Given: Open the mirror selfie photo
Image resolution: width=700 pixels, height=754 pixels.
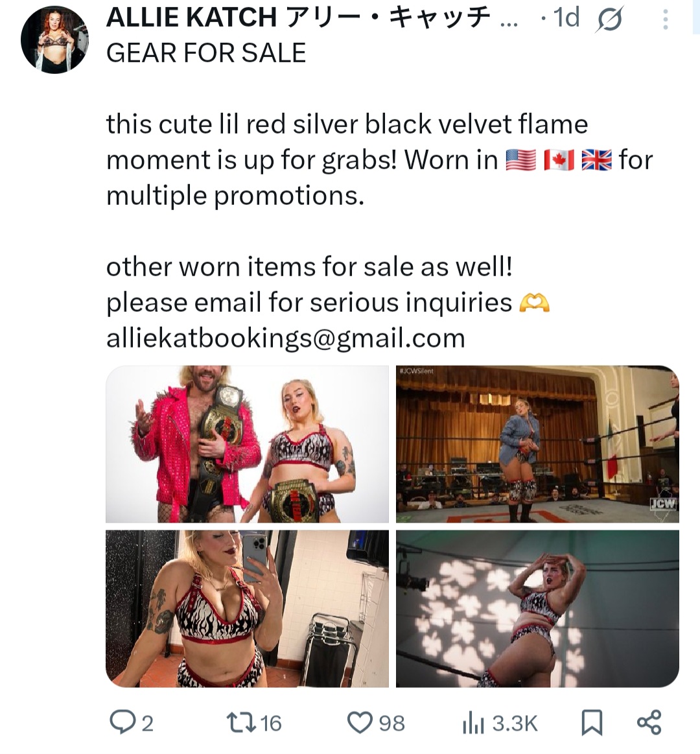Looking at the screenshot, I should pyautogui.click(x=247, y=609).
